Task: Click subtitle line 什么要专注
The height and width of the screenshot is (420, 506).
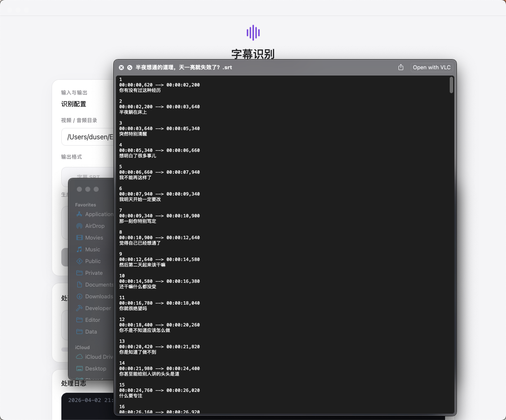Action: point(131,396)
